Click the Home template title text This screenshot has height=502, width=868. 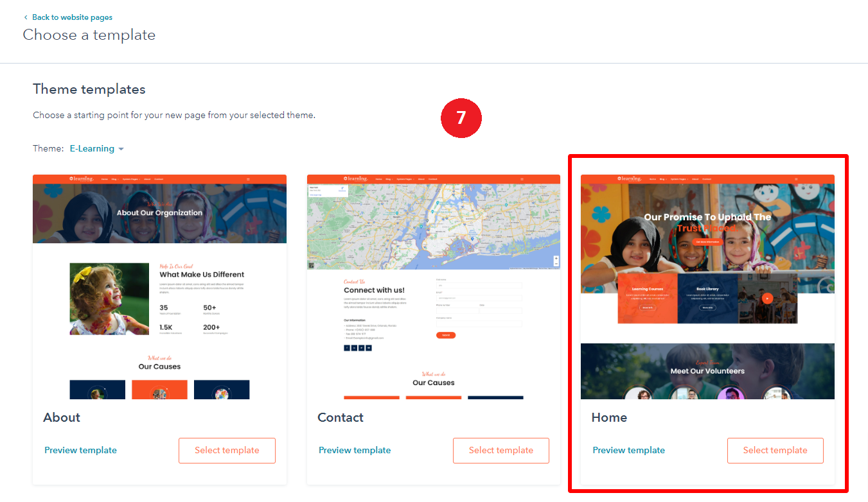[609, 417]
